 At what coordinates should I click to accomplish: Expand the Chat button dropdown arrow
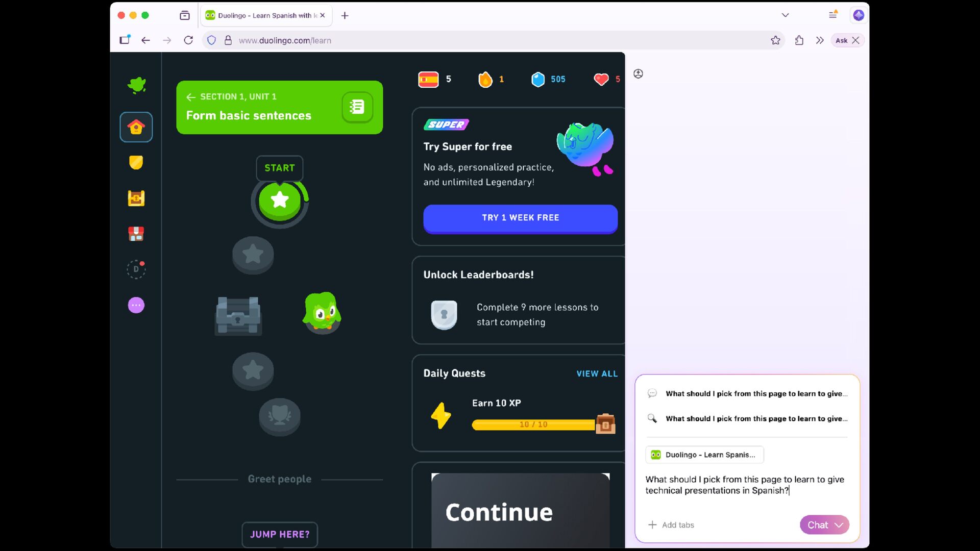click(839, 525)
